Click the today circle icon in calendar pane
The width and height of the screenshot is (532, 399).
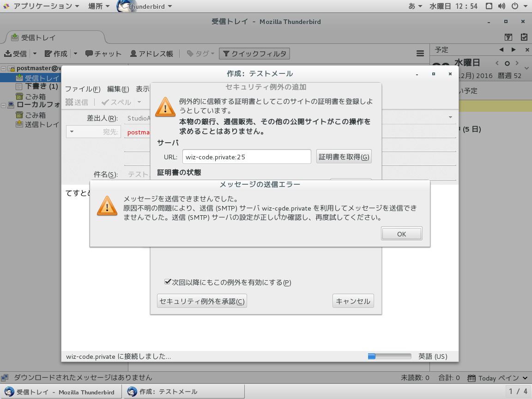point(507,63)
